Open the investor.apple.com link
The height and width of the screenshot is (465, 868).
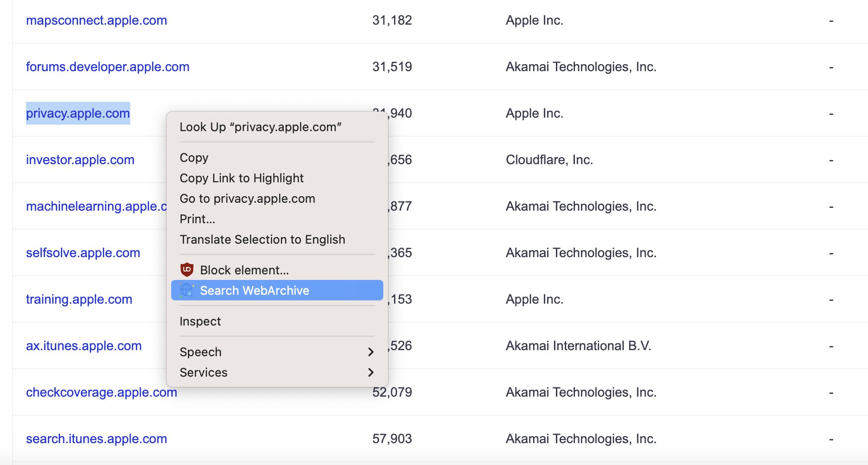(x=80, y=160)
